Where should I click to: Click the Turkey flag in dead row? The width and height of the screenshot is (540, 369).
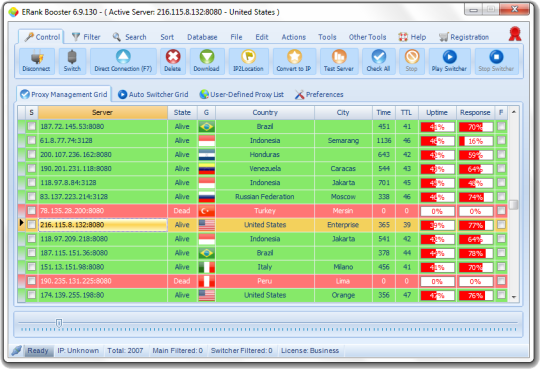207,211
